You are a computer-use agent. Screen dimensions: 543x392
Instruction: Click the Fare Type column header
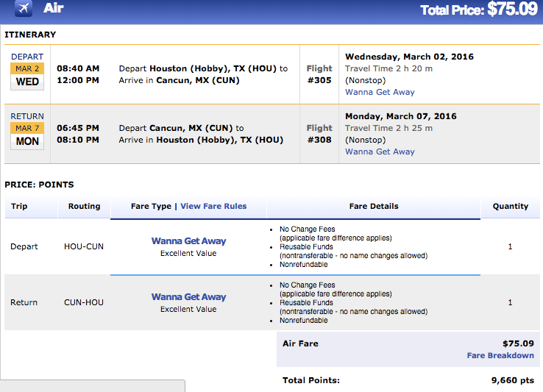tap(152, 206)
